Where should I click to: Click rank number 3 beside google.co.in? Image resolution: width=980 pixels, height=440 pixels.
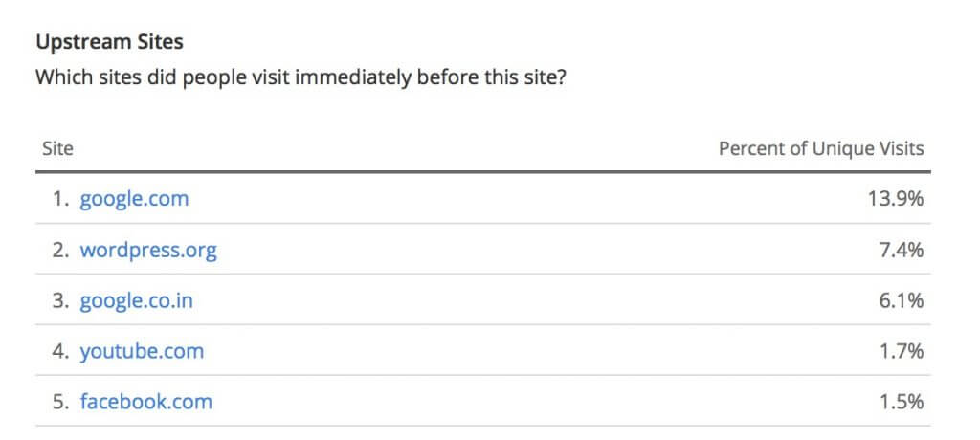click(x=60, y=300)
